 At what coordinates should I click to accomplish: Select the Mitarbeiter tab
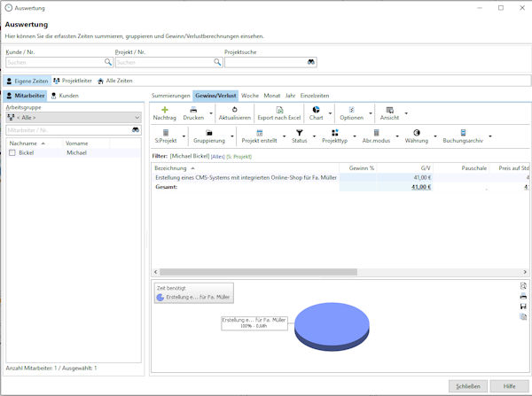click(x=26, y=96)
